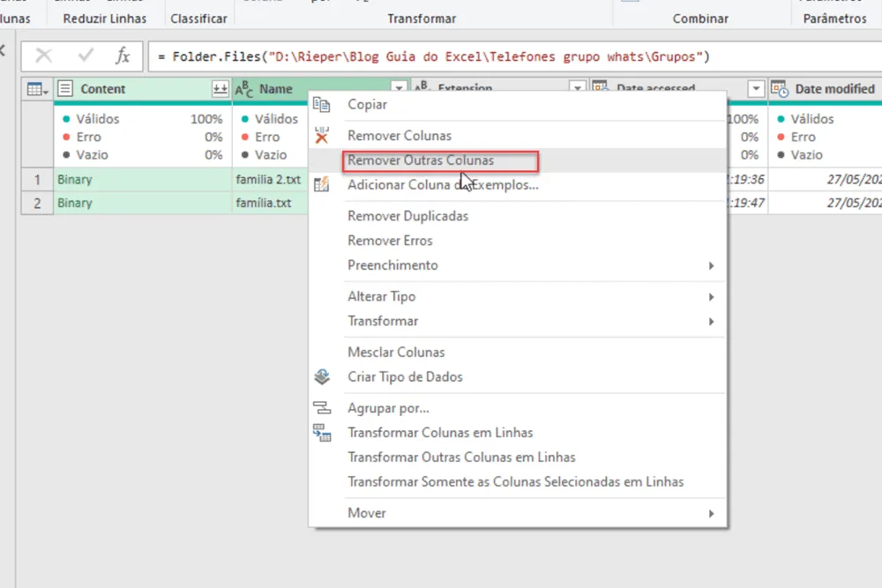Open the Date accessed column filter dropdown

756,89
